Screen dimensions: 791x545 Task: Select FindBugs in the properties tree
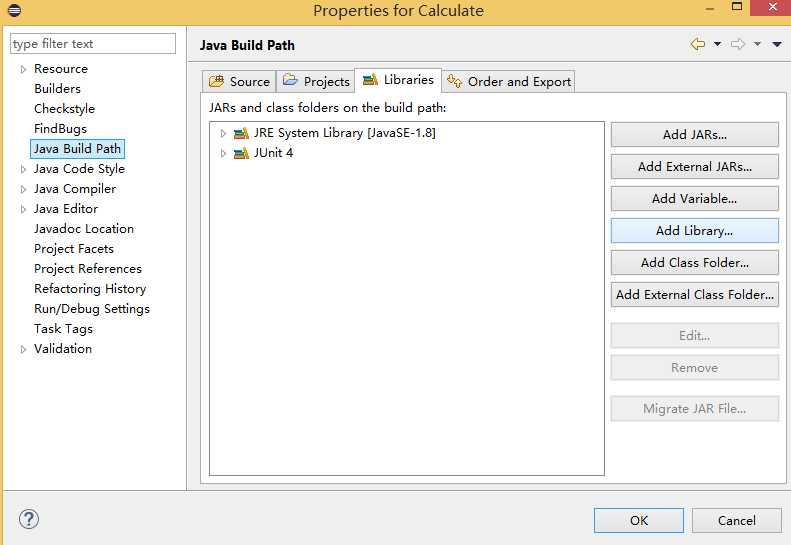coord(60,129)
